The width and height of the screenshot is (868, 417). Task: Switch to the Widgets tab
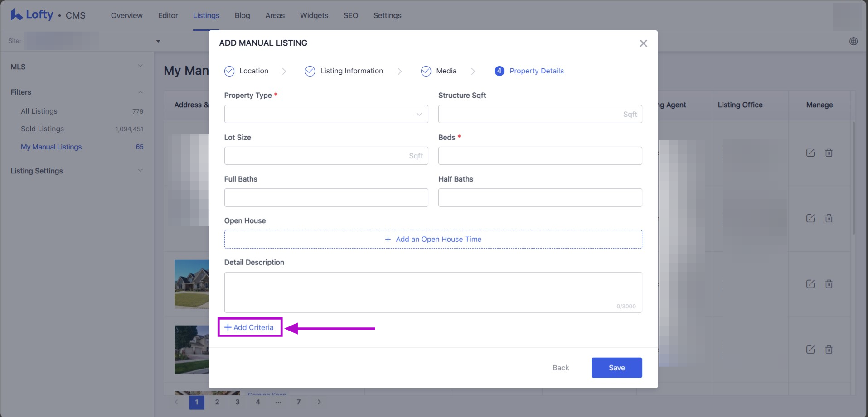pos(314,15)
